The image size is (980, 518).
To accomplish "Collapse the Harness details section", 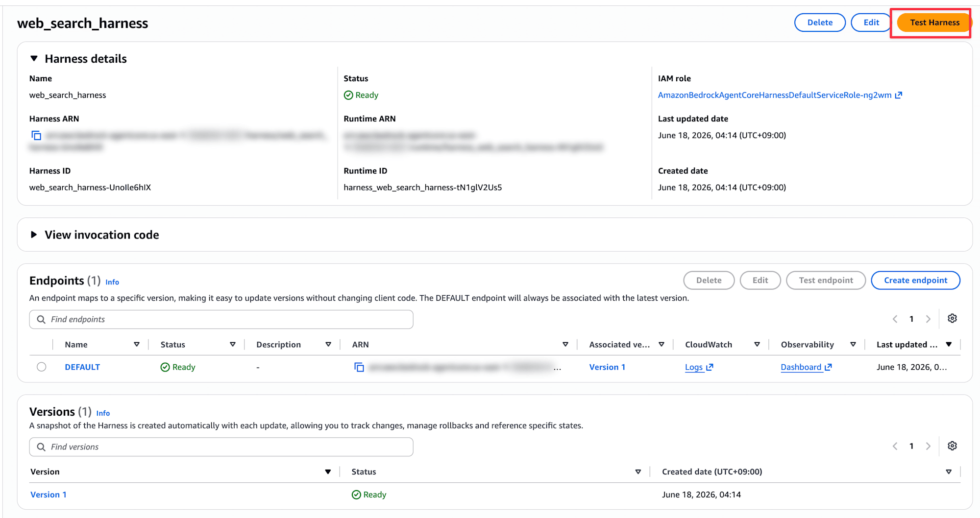I will pyautogui.click(x=34, y=59).
